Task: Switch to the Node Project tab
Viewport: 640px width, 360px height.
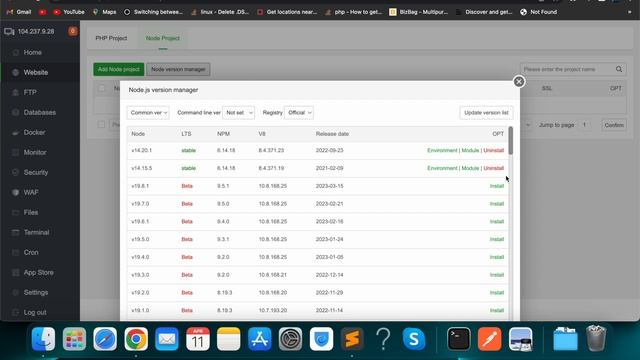Action: [x=162, y=38]
